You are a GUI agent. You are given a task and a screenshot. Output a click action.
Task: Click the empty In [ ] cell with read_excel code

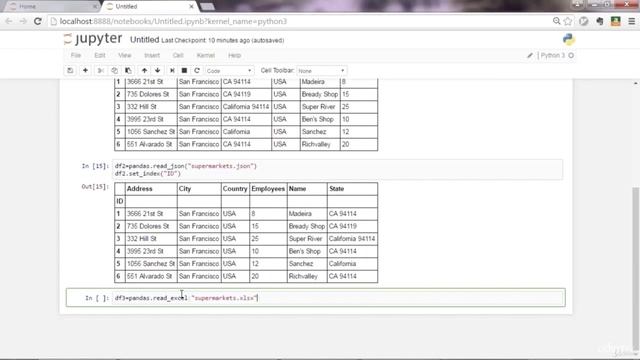[339, 298]
